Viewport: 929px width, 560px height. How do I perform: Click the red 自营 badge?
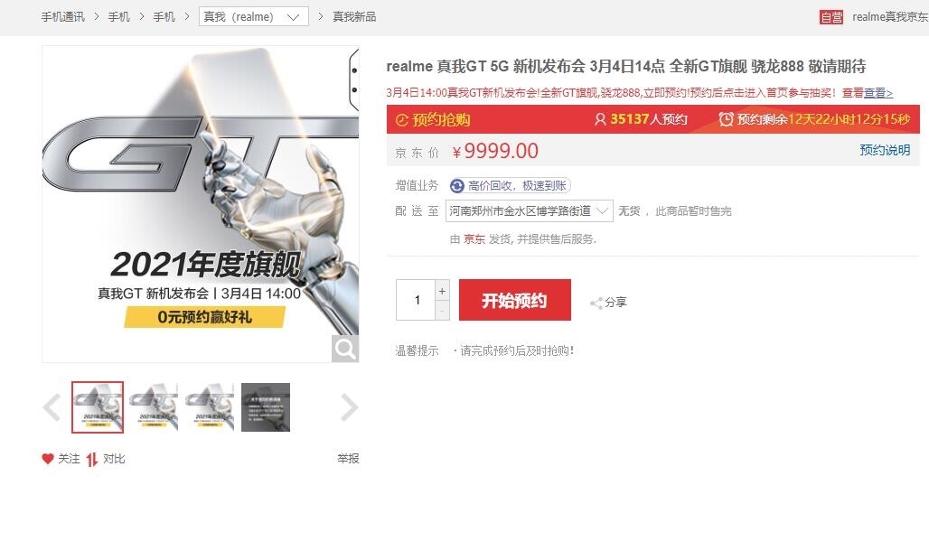(x=831, y=17)
